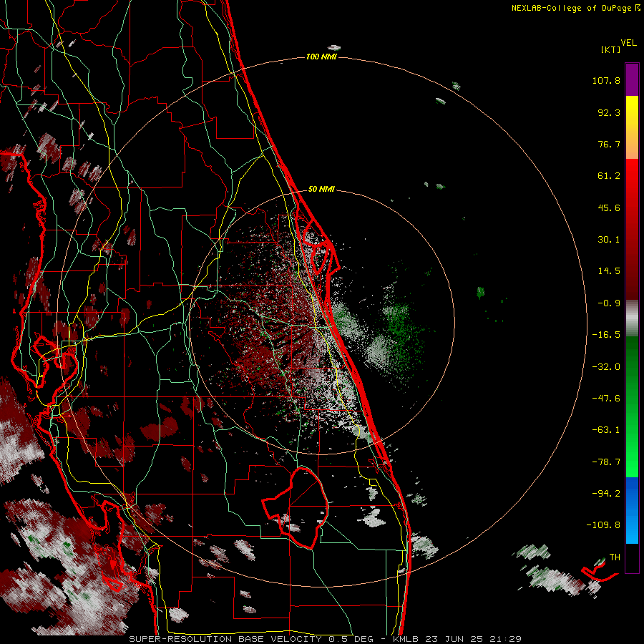Click the 0.5 DEG elevation text

pyautogui.click(x=351, y=639)
